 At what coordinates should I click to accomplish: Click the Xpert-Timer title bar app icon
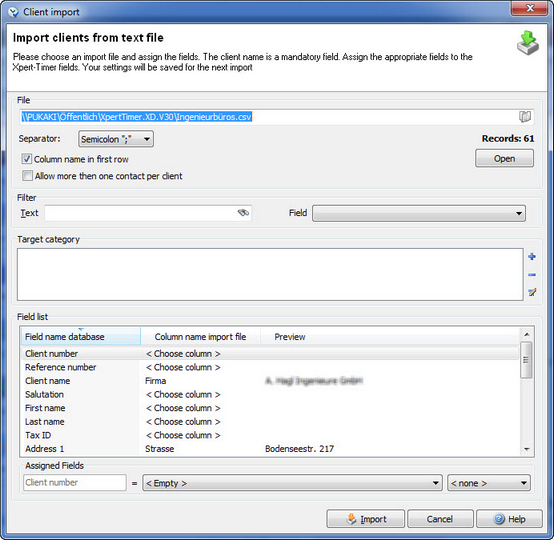[13, 12]
